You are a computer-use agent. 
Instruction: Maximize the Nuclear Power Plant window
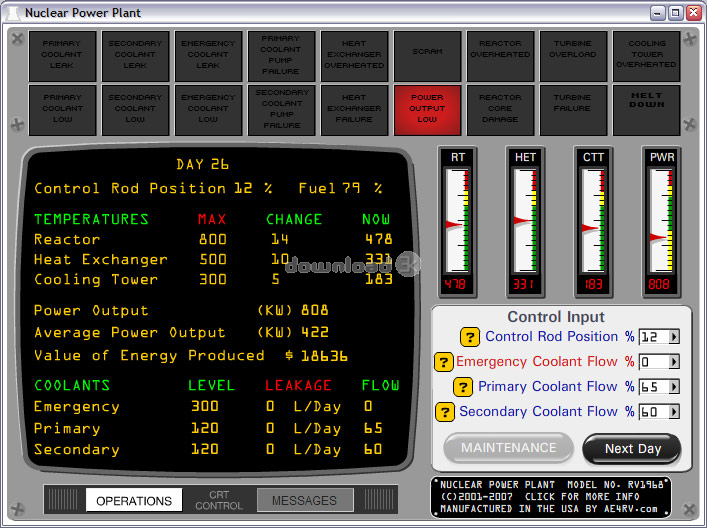675,13
